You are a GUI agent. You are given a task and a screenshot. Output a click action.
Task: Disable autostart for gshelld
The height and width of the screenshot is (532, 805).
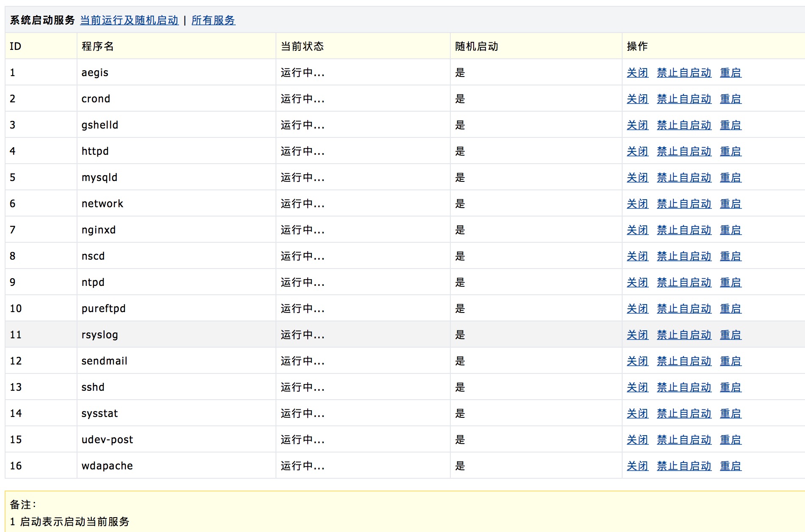click(684, 125)
